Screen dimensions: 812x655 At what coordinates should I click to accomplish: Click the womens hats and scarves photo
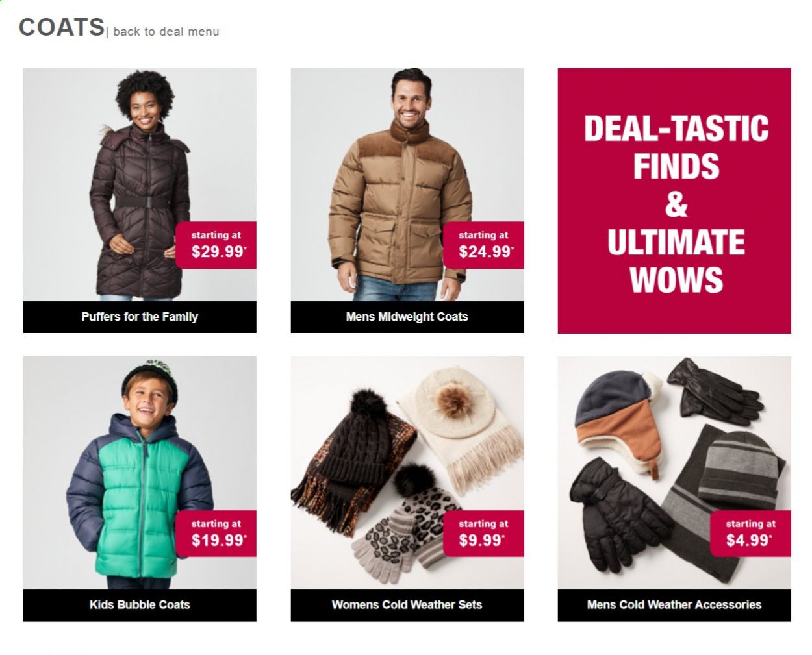coord(407,473)
